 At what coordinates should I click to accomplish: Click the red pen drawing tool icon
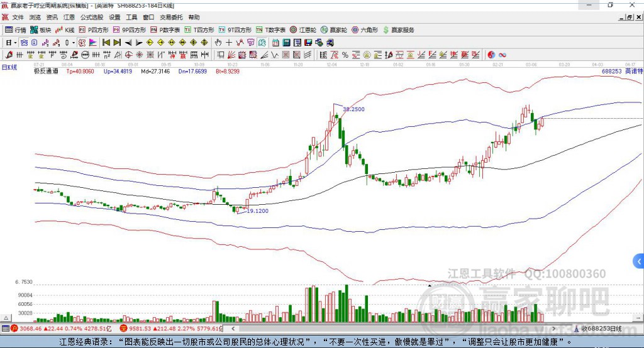pos(9,55)
